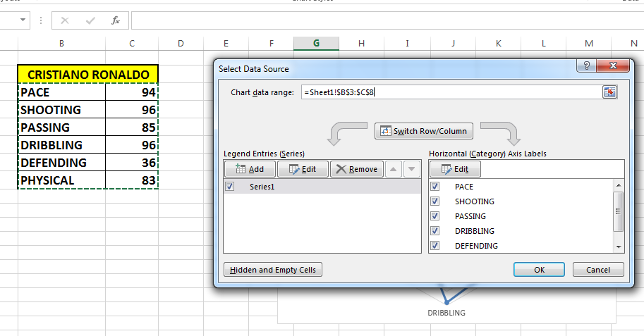The image size is (644, 336).
Task: Click Edit button under Legend Entries
Action: 303,169
